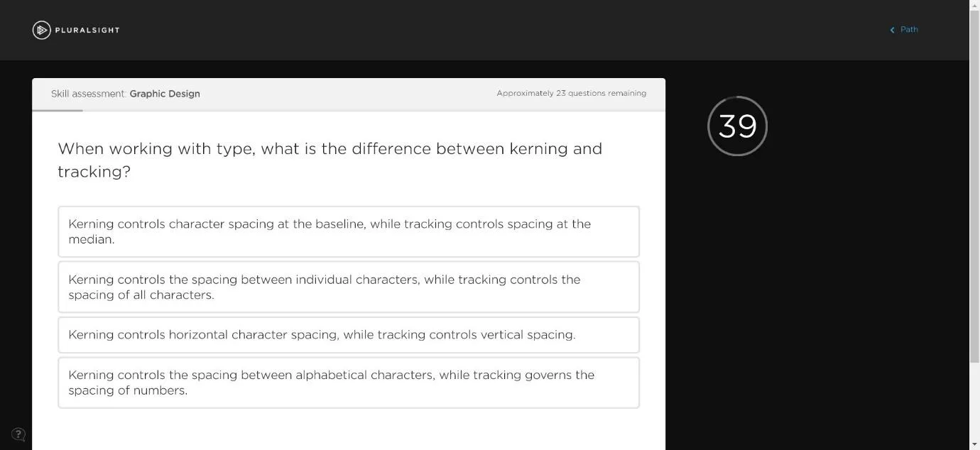Viewport: 980px width, 450px height.
Task: Click the kerning and tracking question heading
Action: (x=330, y=160)
